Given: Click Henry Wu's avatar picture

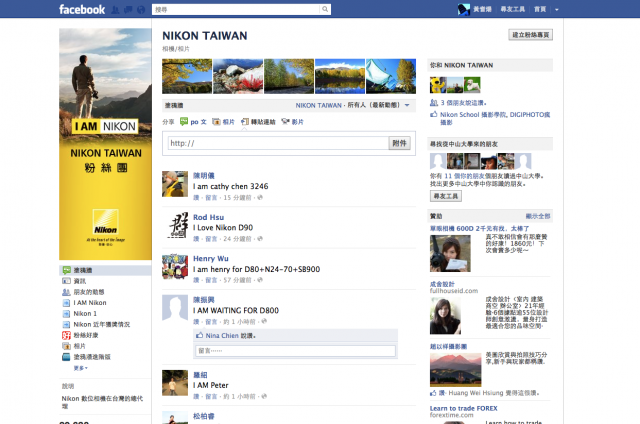Looking at the screenshot, I should (175, 266).
